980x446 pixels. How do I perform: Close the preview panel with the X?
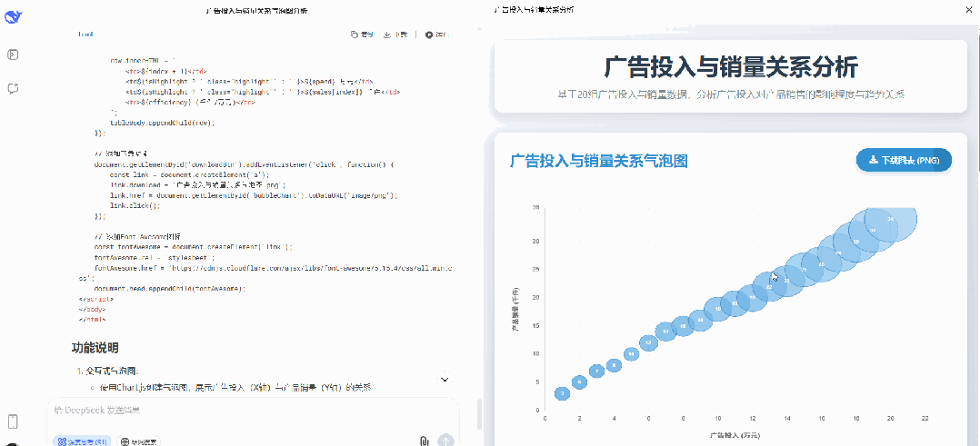(969, 10)
